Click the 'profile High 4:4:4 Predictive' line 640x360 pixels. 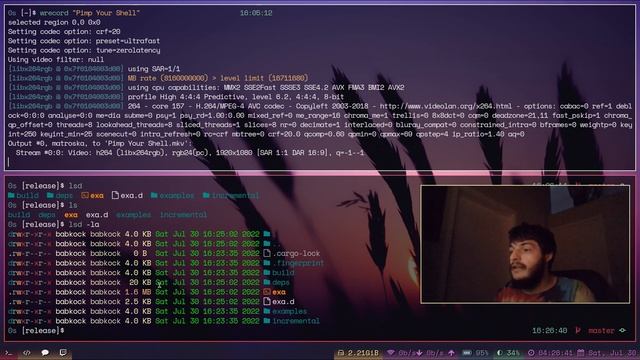tap(236, 97)
